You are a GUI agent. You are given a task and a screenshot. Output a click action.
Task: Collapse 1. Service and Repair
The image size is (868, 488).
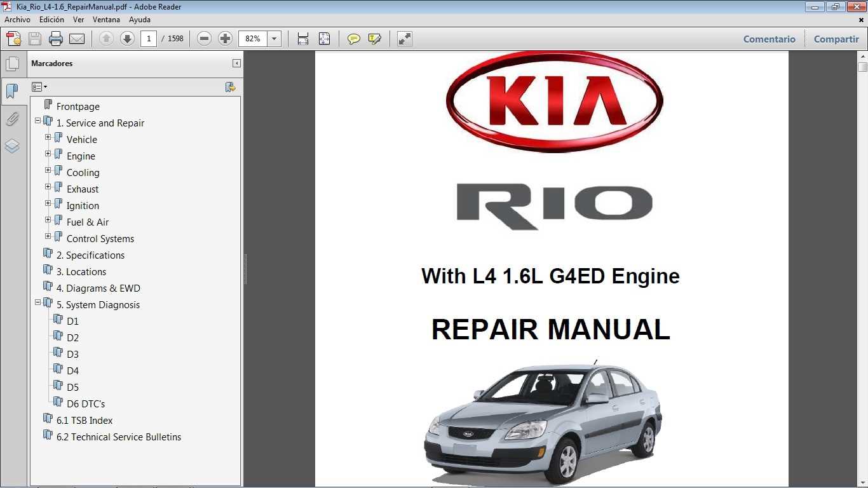coord(38,120)
